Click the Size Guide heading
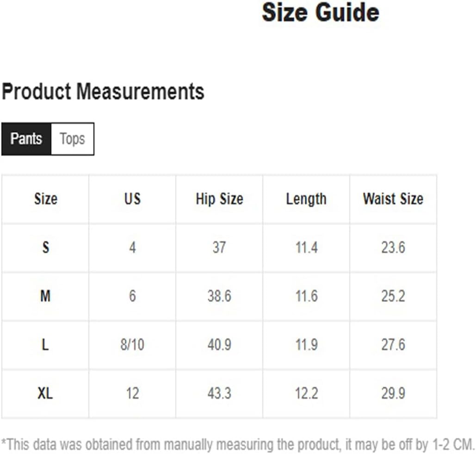The image size is (476, 454). point(321,13)
